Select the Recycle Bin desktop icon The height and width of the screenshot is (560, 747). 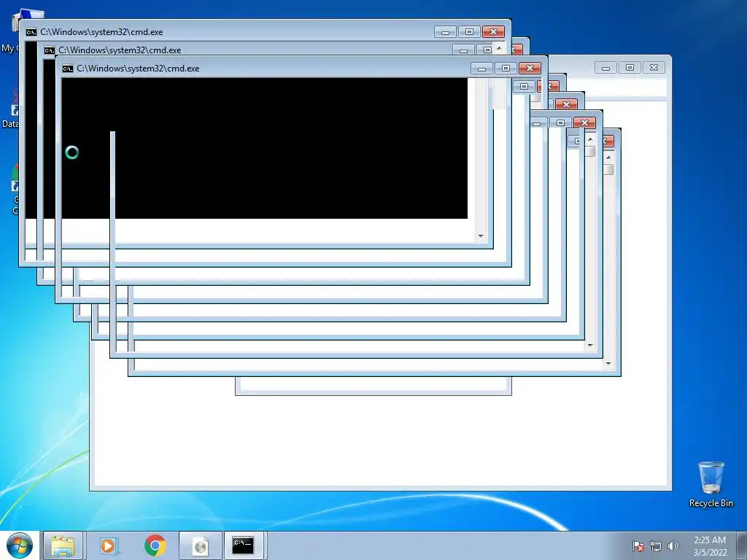tap(711, 484)
